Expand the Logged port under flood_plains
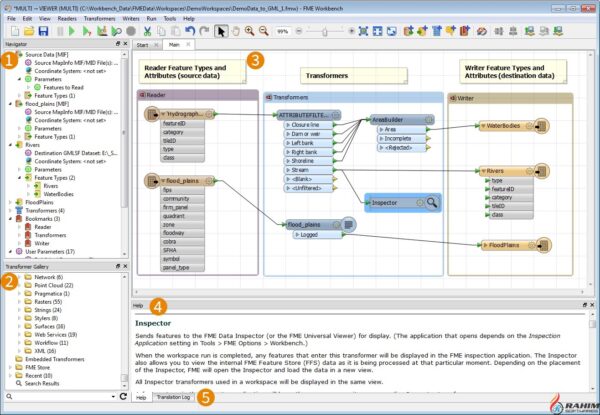Image resolution: width=600 pixels, height=415 pixels. (297, 235)
